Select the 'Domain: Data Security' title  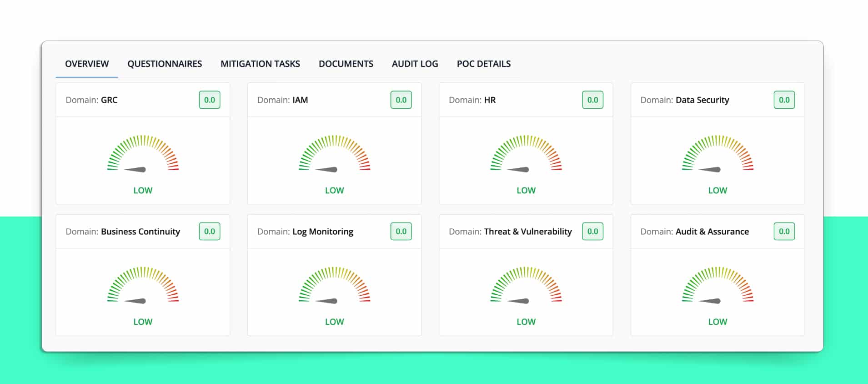(x=685, y=100)
